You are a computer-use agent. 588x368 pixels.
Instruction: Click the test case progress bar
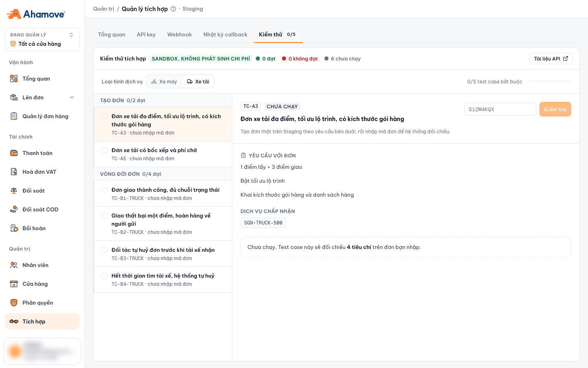(548, 82)
